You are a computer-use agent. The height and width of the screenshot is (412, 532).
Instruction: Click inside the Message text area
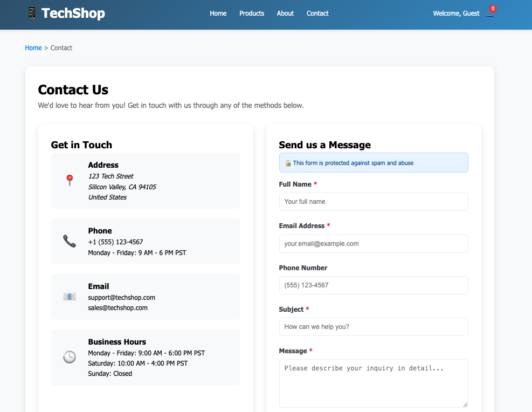click(x=374, y=383)
